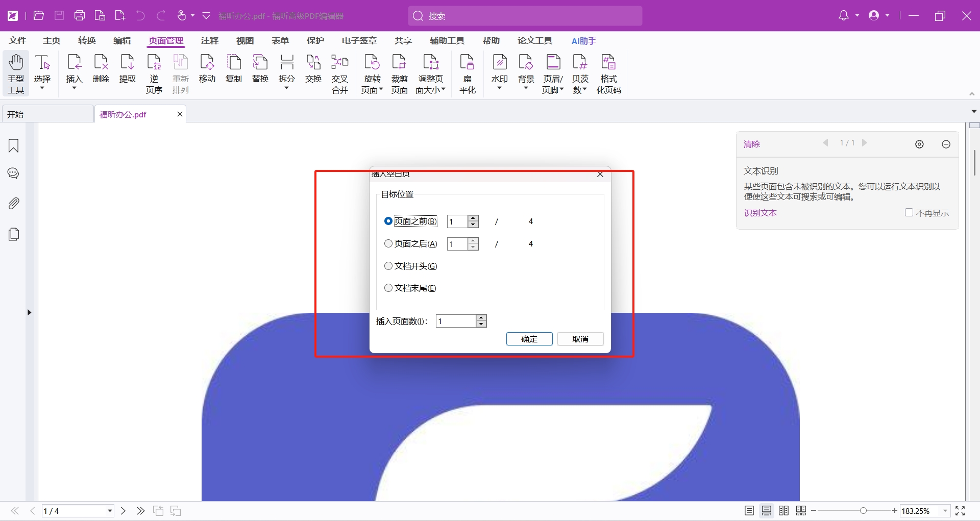Screen dimensions: 980x521
Task: Select the 文档末尾(E) radio button
Action: pos(388,288)
